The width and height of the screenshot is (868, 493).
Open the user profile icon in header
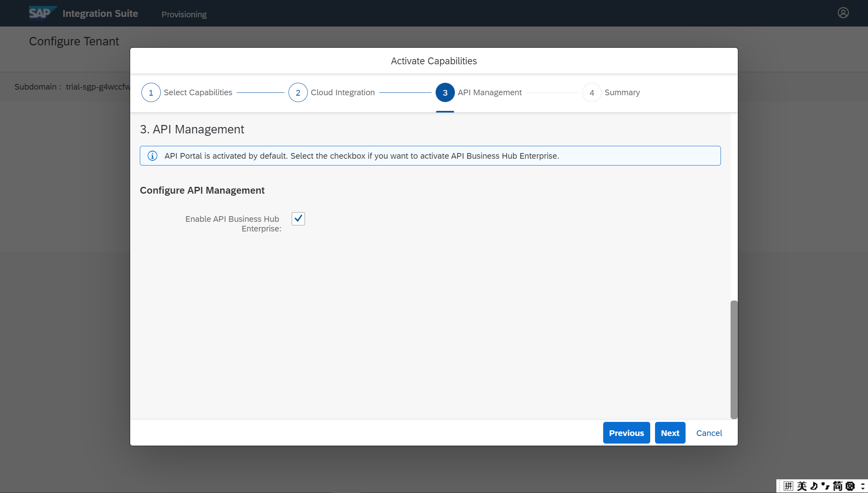point(843,13)
